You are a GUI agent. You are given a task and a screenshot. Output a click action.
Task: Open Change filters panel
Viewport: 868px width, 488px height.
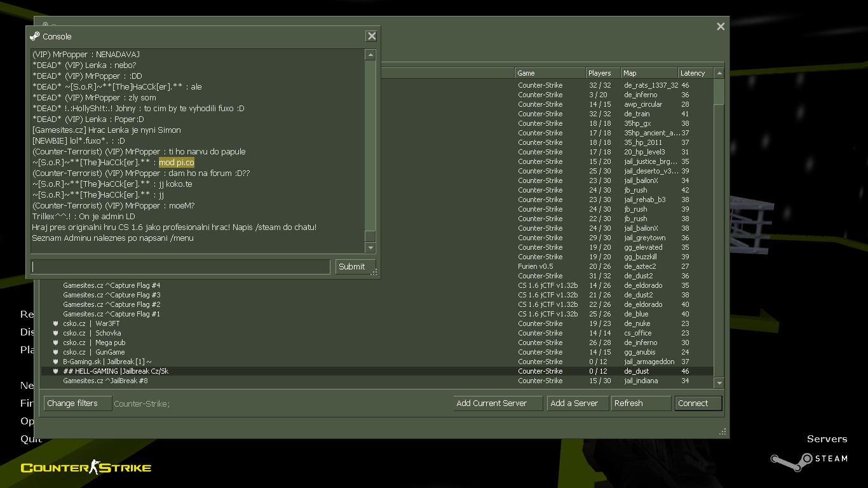coord(76,403)
